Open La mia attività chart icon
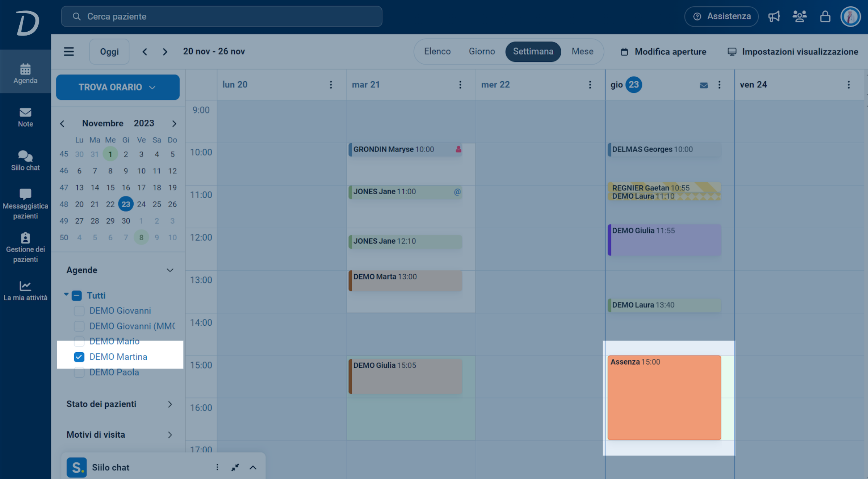Viewport: 868px width, 479px height. click(25, 291)
